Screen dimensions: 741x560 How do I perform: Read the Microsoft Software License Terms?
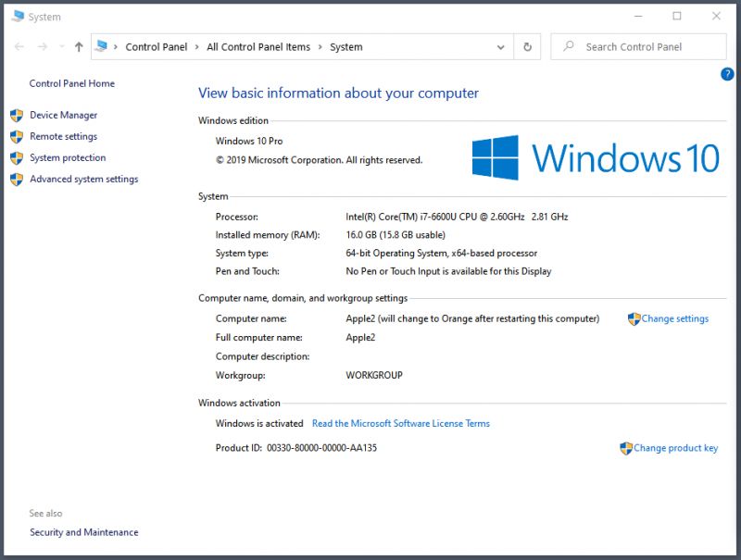(400, 423)
